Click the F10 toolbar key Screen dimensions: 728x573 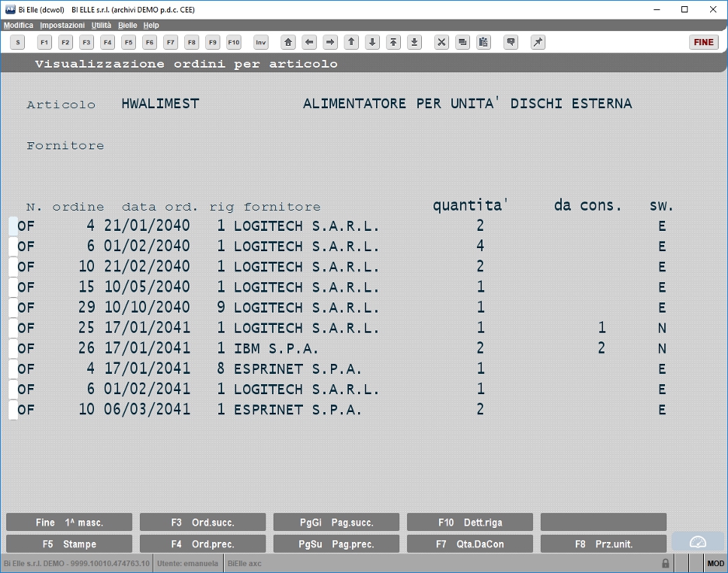pyautogui.click(x=234, y=42)
